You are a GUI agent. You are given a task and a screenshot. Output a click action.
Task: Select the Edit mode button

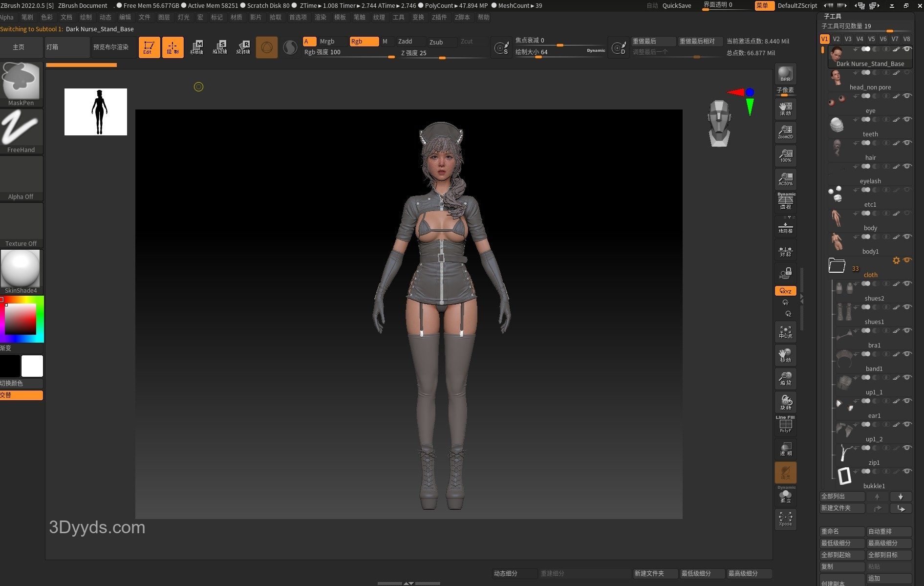tap(149, 47)
